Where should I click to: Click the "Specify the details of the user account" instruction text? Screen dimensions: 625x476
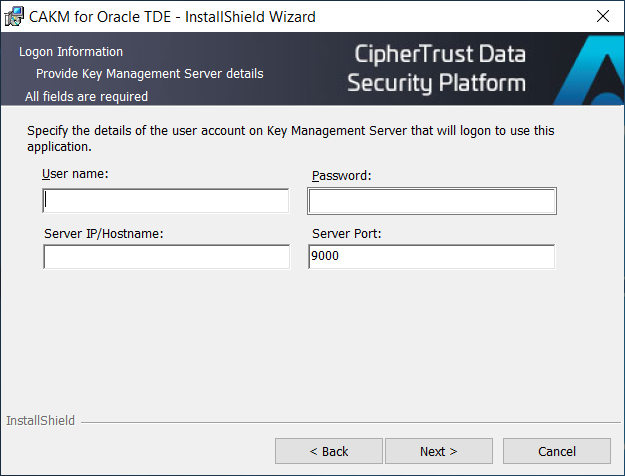(x=291, y=139)
